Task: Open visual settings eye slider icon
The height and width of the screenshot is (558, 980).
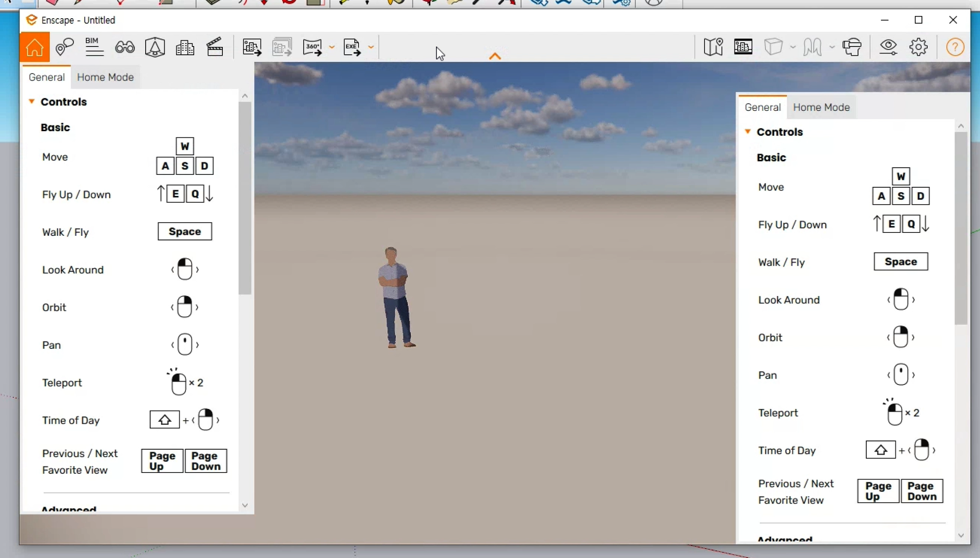Action: (888, 47)
